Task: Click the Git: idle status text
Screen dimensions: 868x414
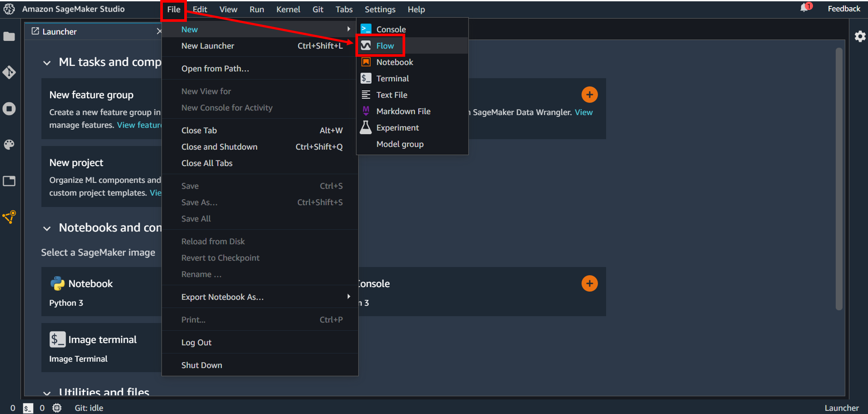Action: click(x=89, y=408)
